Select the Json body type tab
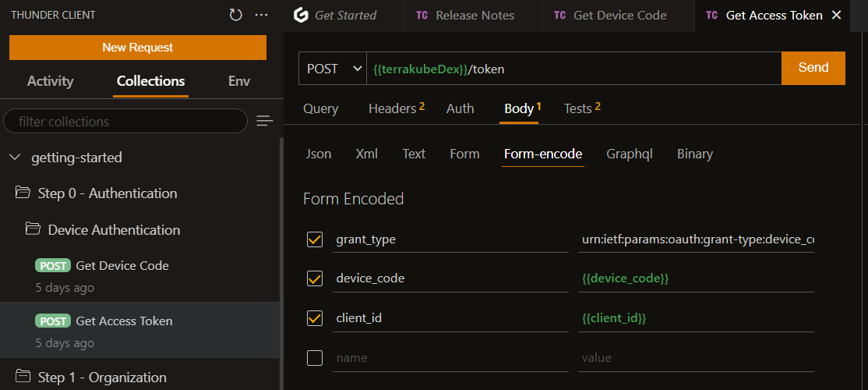 [318, 154]
